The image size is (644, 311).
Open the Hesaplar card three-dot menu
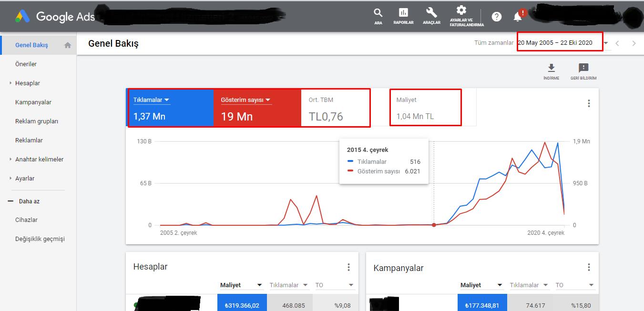click(348, 267)
